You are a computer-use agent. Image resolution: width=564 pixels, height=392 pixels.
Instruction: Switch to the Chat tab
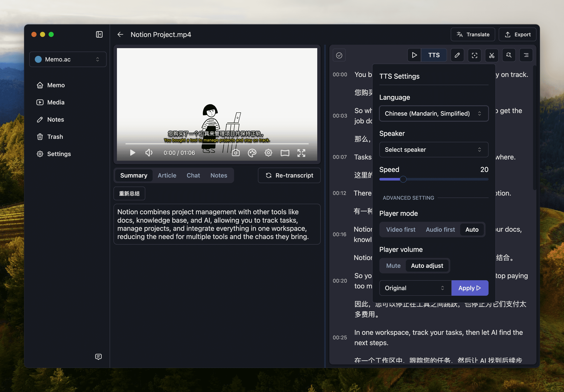(x=193, y=175)
